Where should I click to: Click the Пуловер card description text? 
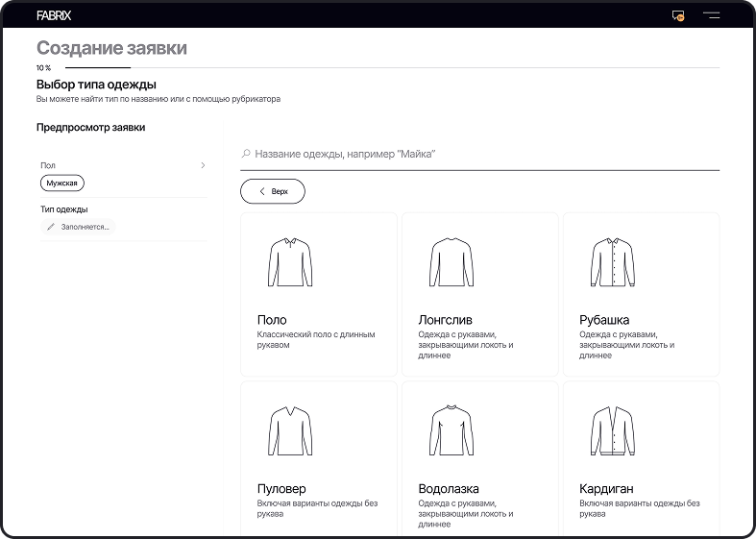317,508
